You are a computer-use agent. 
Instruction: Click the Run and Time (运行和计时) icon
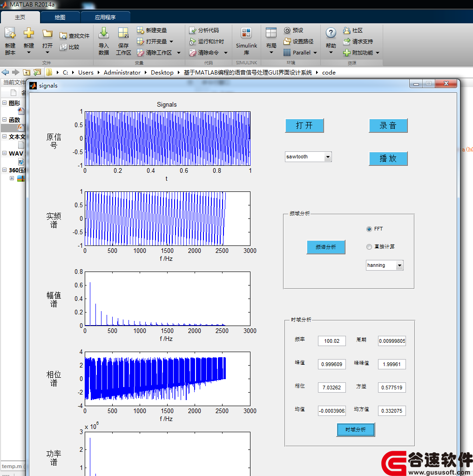[x=192, y=41]
